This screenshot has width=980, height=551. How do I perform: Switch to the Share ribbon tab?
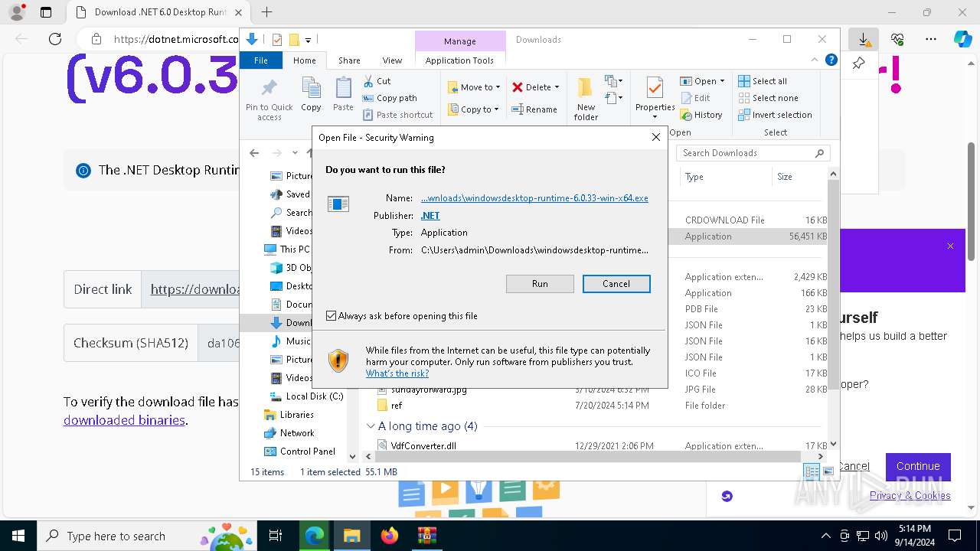[349, 60]
